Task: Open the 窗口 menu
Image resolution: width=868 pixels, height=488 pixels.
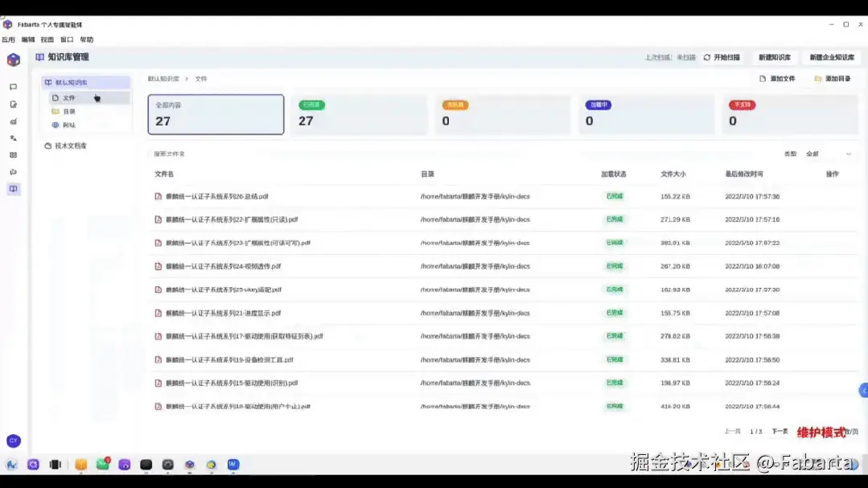Action: (67, 40)
